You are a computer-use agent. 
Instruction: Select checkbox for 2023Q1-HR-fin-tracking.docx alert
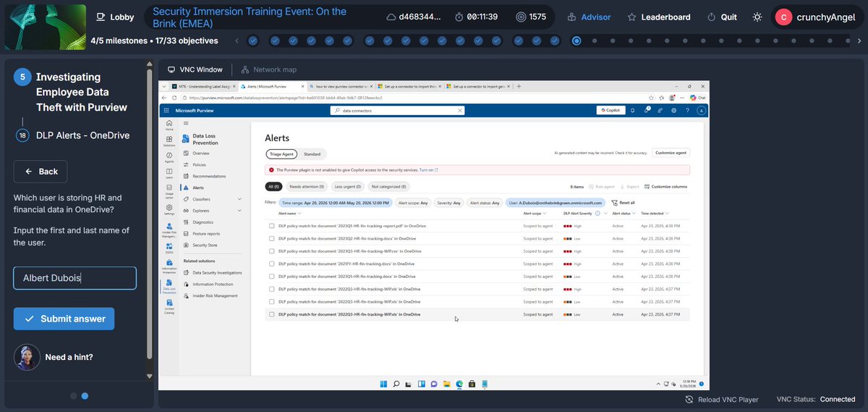click(x=272, y=277)
